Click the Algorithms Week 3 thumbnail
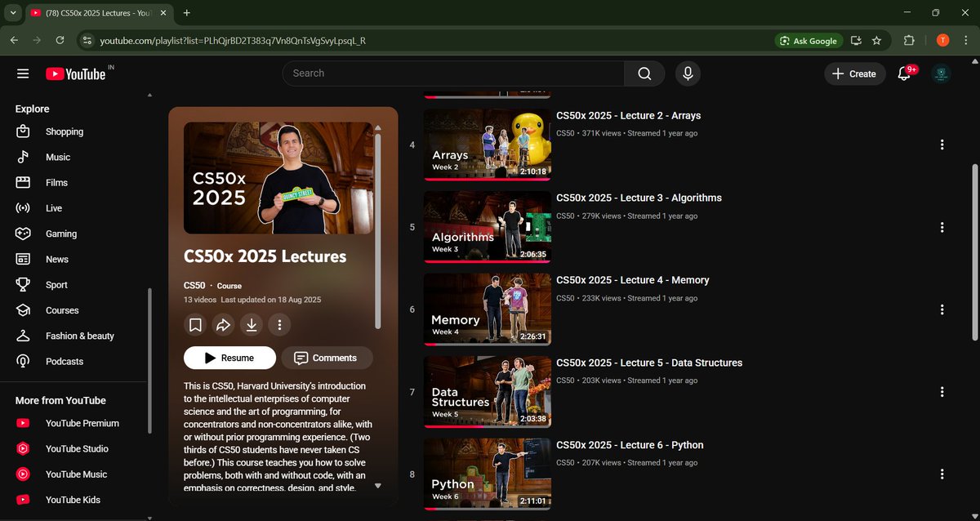980x521 pixels. [x=488, y=227]
